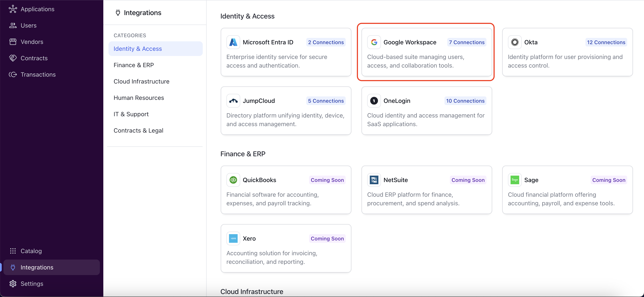Open Google Workspace's 7 Connections badge
The height and width of the screenshot is (297, 644).
466,42
